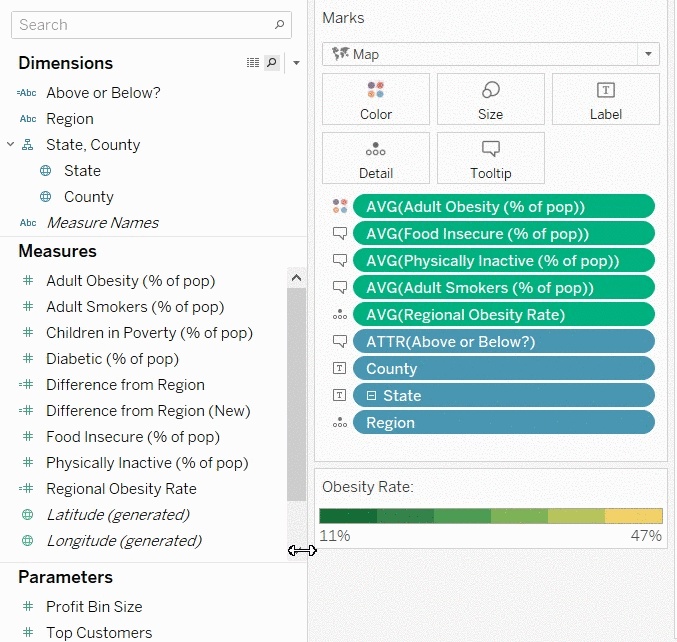Click tooltip icon beside AVG(Food Insecure) pill

340,234
